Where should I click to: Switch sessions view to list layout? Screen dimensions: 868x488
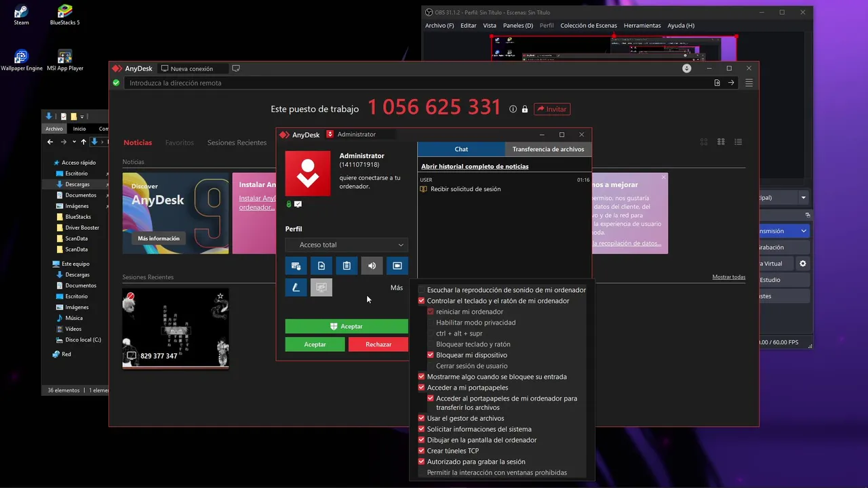click(738, 142)
